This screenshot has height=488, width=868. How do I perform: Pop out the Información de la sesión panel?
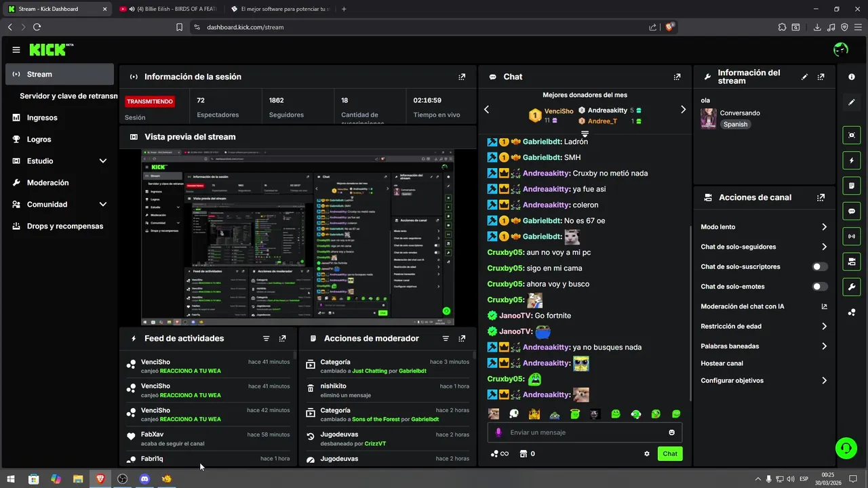(x=462, y=77)
